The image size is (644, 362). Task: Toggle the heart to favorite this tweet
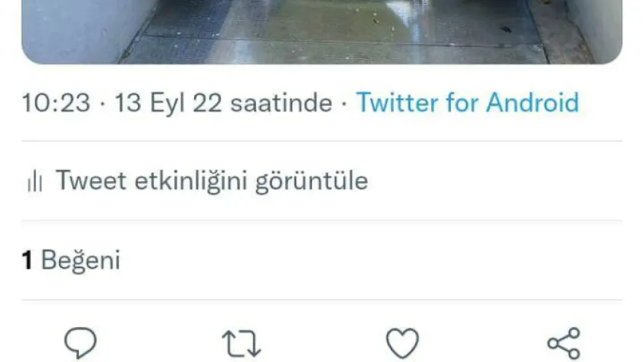(402, 343)
